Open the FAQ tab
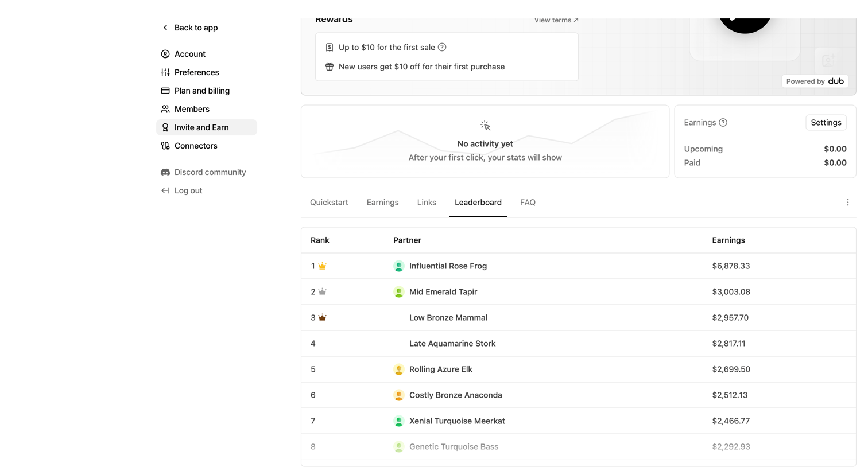This screenshot has width=868, height=467. pos(528,203)
